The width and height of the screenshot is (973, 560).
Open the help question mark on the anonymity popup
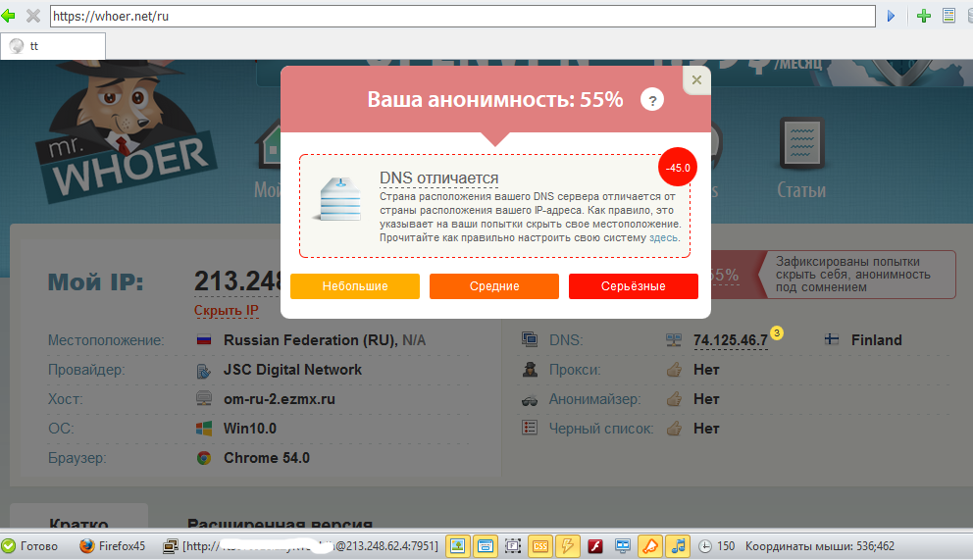click(x=651, y=100)
